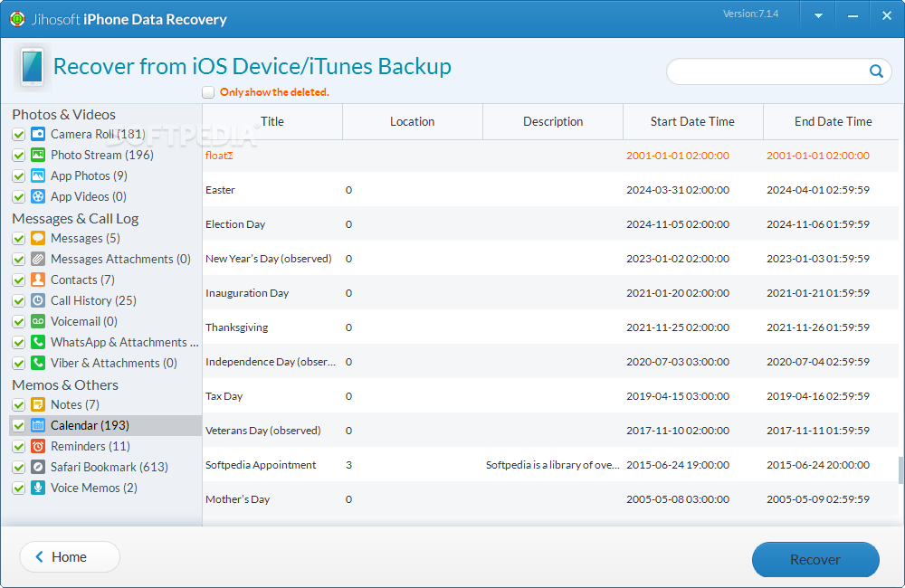Sort by Start Date Time column header

[x=692, y=122]
